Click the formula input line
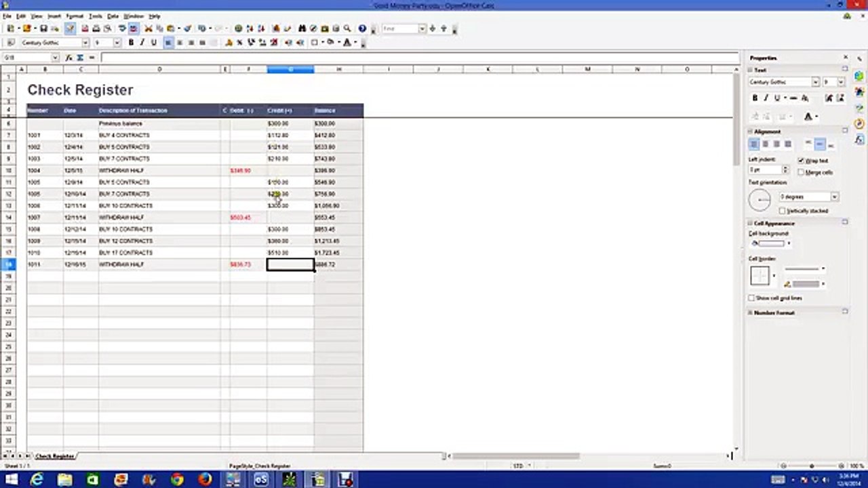This screenshot has width=868, height=488. pyautogui.click(x=419, y=58)
